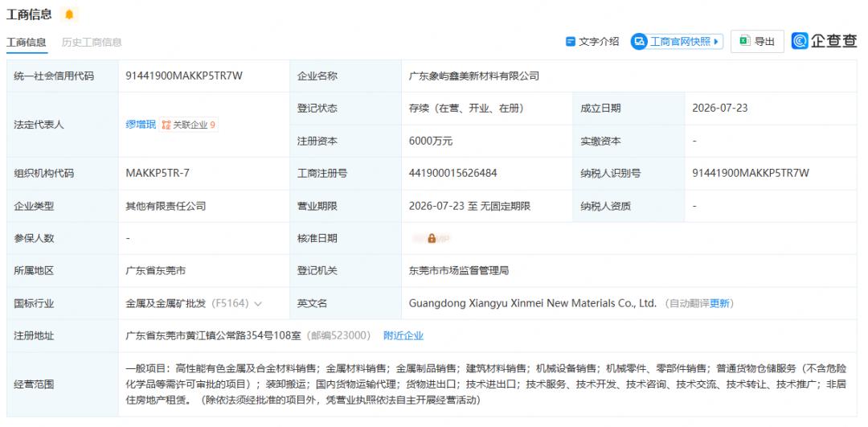The image size is (868, 427).
Task: Click the 关联企业 relation icon
Action: [x=166, y=125]
